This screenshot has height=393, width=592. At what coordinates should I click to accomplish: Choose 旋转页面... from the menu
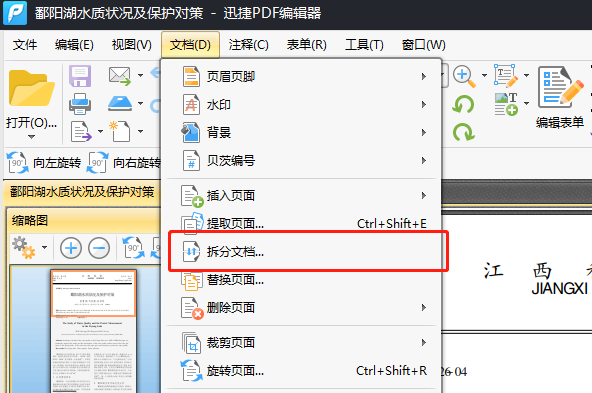tap(301, 371)
